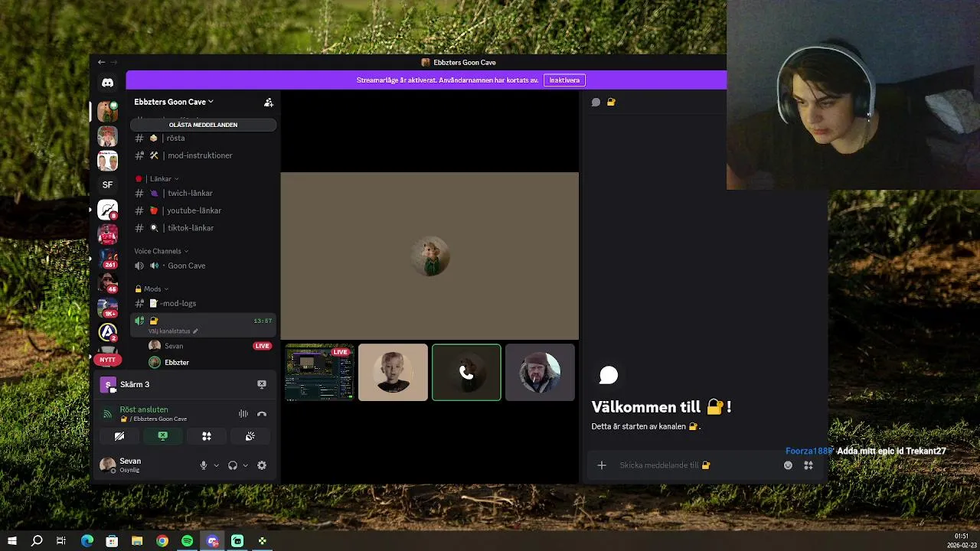Open Google Chrome from the taskbar
Screen dimensions: 980x551
click(162, 541)
